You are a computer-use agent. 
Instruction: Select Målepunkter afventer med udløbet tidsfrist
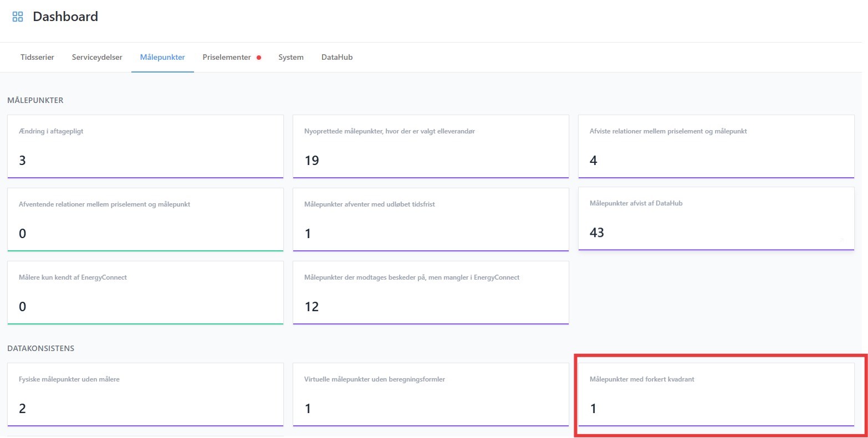(431, 220)
